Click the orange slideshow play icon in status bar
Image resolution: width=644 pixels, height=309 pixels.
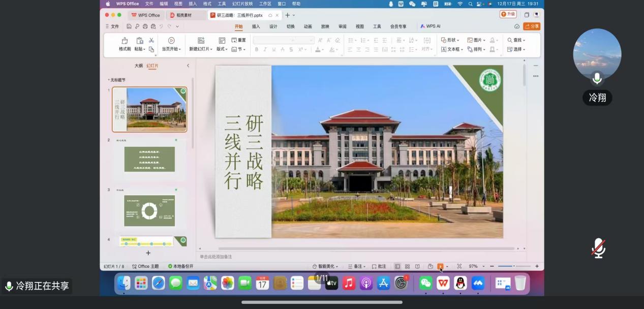point(440,266)
